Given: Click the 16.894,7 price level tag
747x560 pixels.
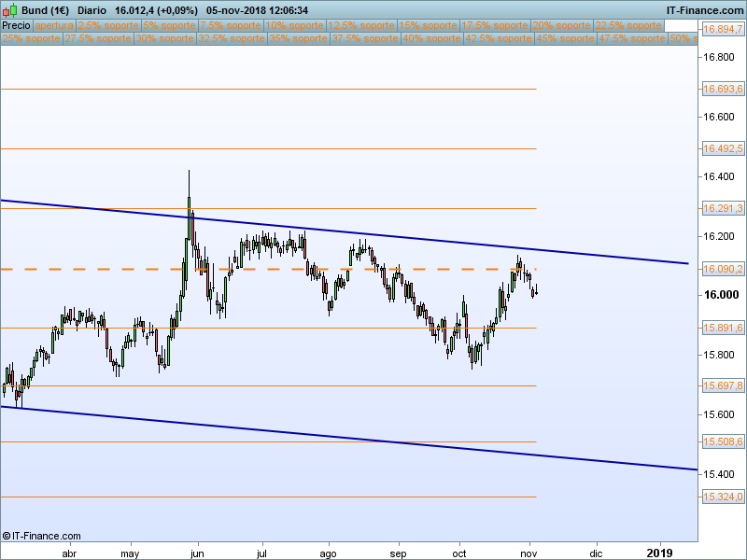Looking at the screenshot, I should 723,30.
